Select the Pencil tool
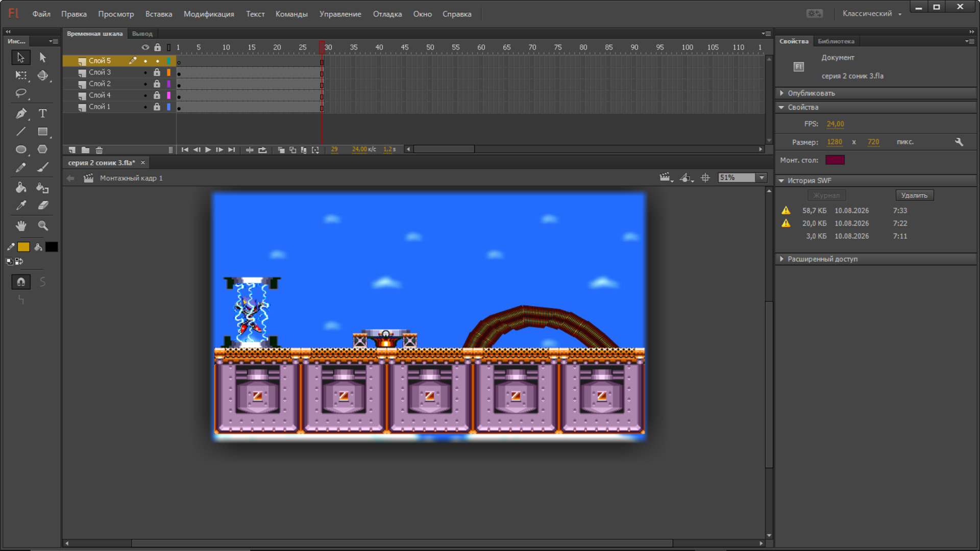Image resolution: width=980 pixels, height=551 pixels. pos(21,167)
